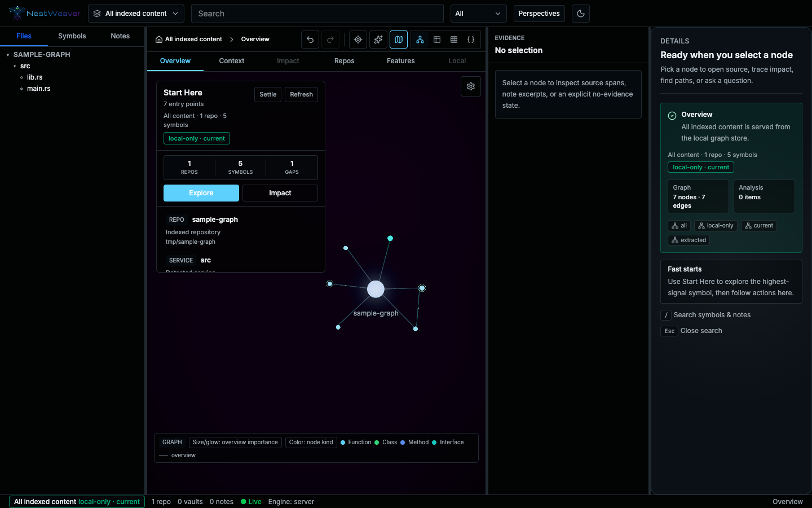The image size is (812, 508).
Task: Click the Graph 7 nodes card
Action: click(x=698, y=196)
